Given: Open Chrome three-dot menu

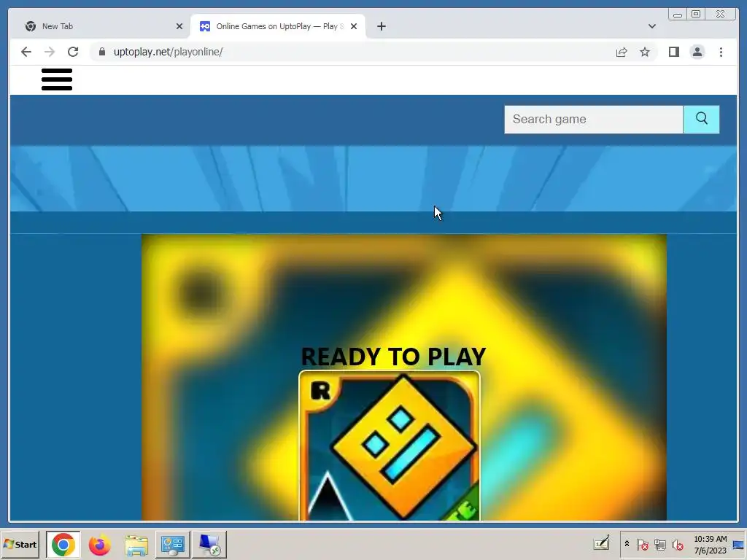Looking at the screenshot, I should pyautogui.click(x=721, y=52).
